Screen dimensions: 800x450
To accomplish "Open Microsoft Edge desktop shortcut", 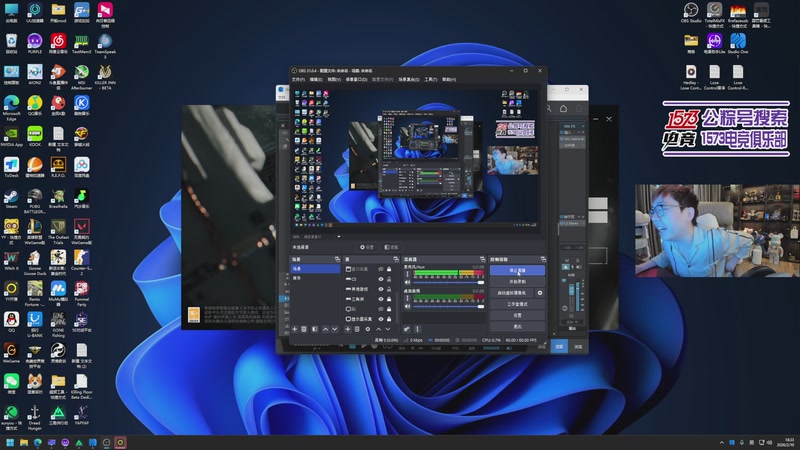I will pyautogui.click(x=11, y=108).
